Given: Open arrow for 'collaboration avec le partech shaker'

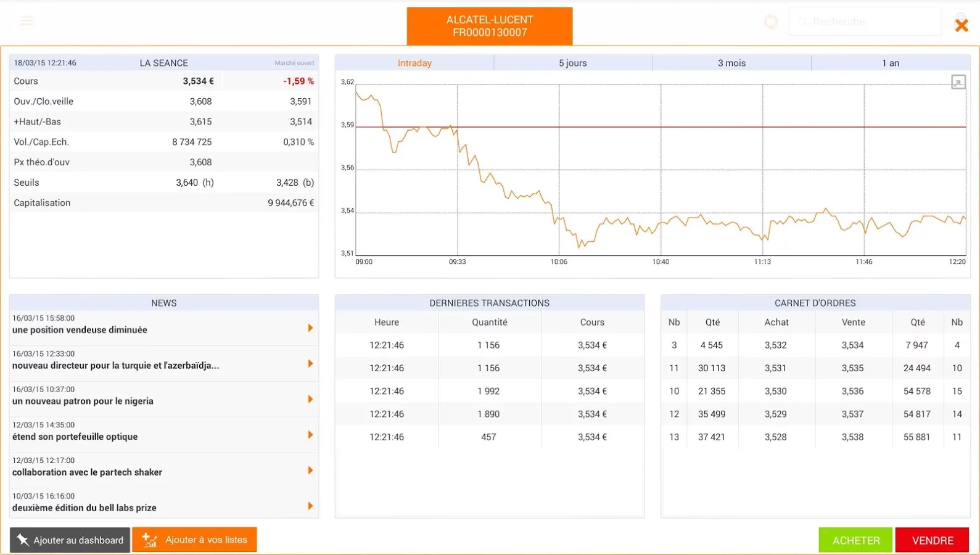Looking at the screenshot, I should (x=310, y=471).
